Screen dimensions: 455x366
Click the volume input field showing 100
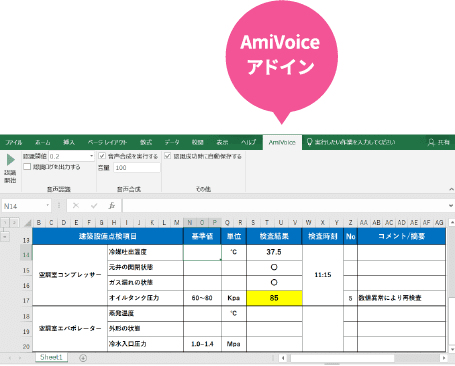pyautogui.click(x=137, y=168)
